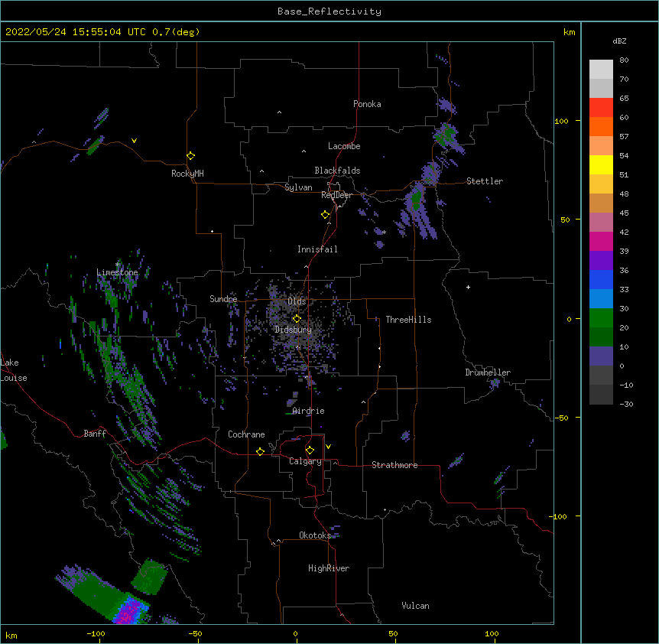The image size is (659, 644).
Task: Click the Cochrane town label
Action: tap(246, 434)
